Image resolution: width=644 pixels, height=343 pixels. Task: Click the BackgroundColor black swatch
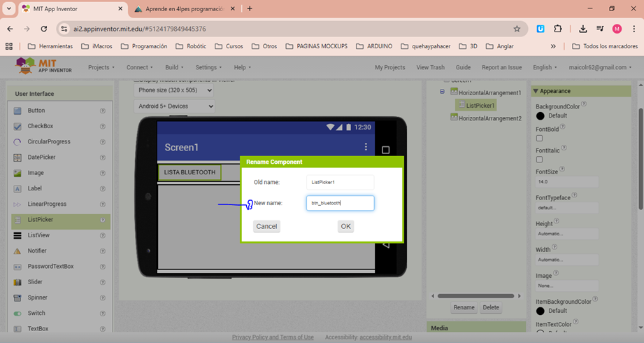pyautogui.click(x=540, y=115)
